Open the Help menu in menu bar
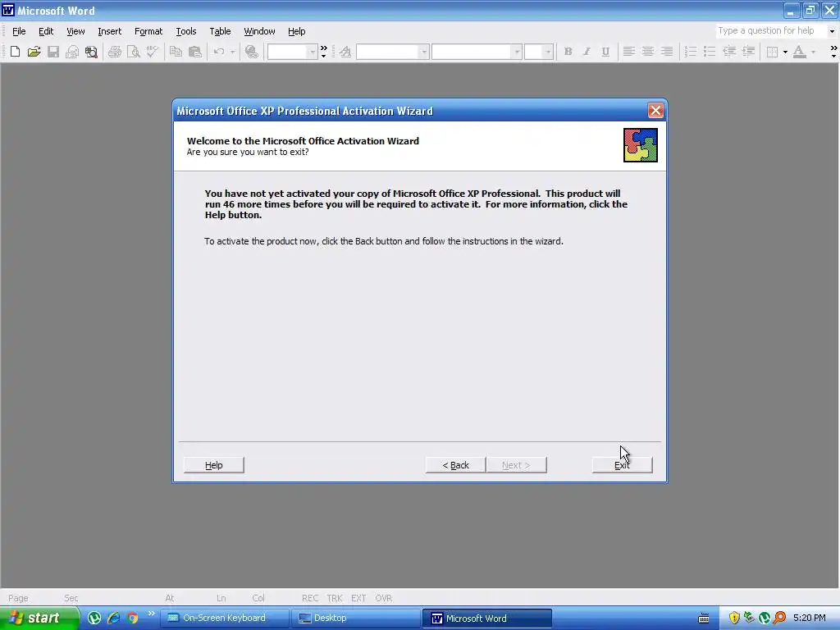The image size is (840, 630). point(296,31)
